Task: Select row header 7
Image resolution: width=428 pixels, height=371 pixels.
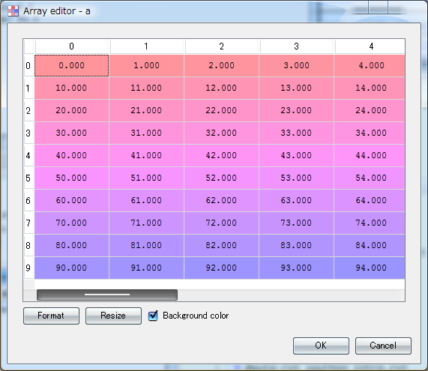Action: coord(29,223)
